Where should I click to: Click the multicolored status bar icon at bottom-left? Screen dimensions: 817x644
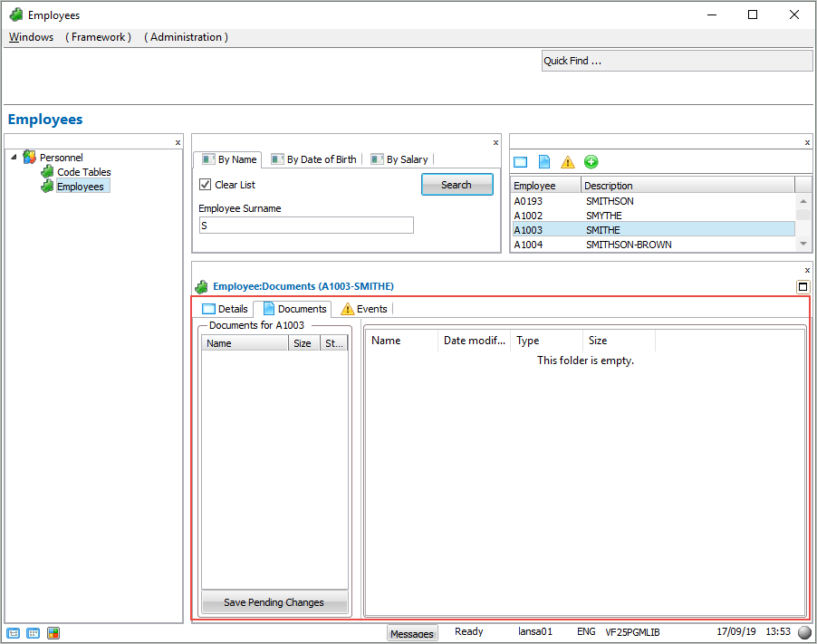(53, 633)
